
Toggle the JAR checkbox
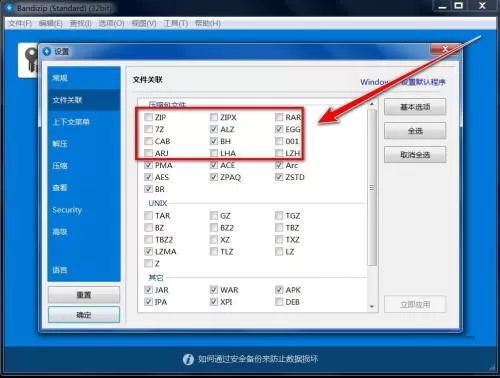(148, 290)
